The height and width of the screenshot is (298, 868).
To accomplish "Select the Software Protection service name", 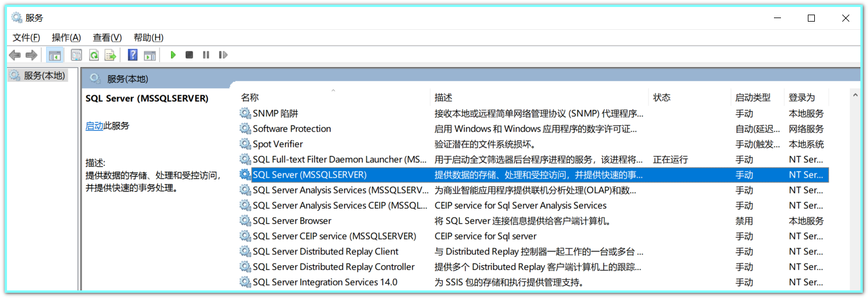I will pos(291,129).
